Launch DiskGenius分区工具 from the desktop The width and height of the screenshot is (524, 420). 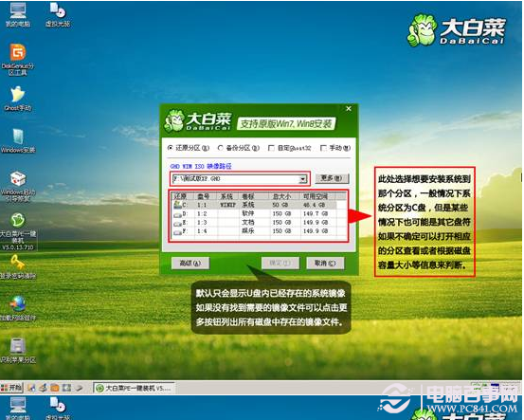(x=18, y=60)
